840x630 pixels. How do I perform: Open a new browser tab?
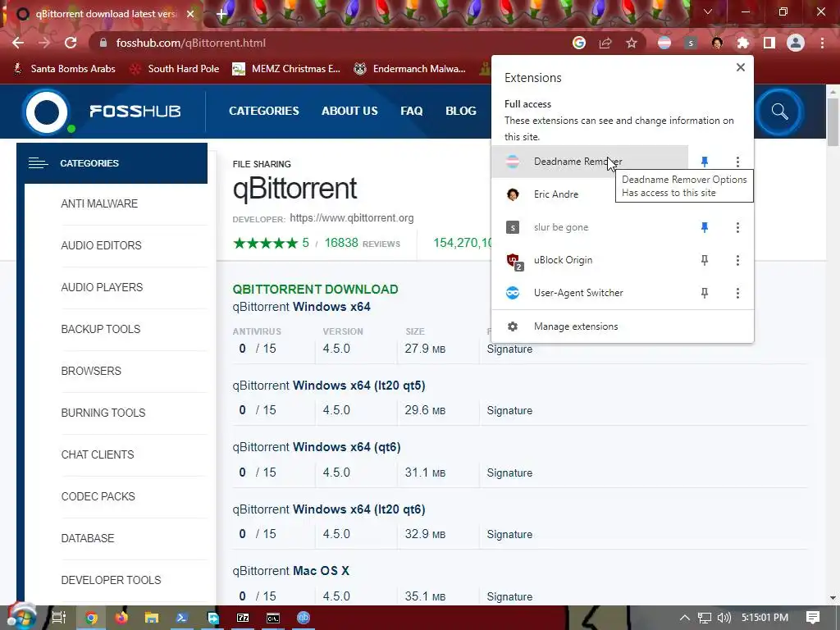(x=221, y=15)
